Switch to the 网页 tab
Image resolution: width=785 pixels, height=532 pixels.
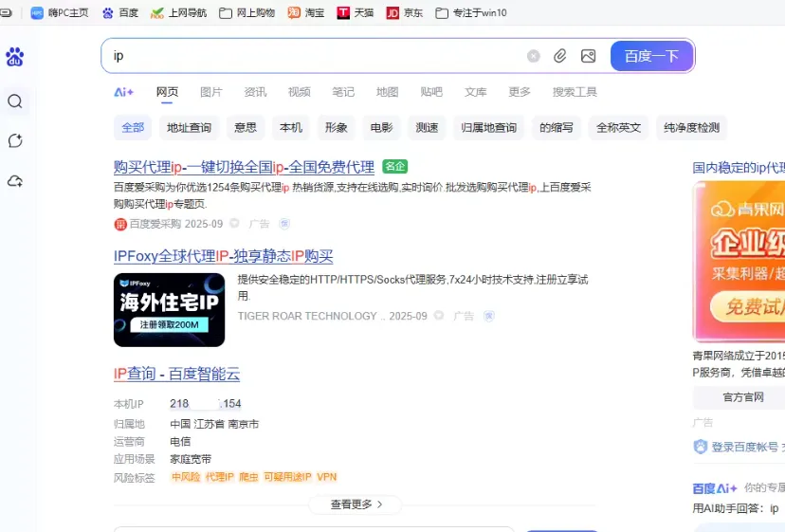click(x=167, y=92)
